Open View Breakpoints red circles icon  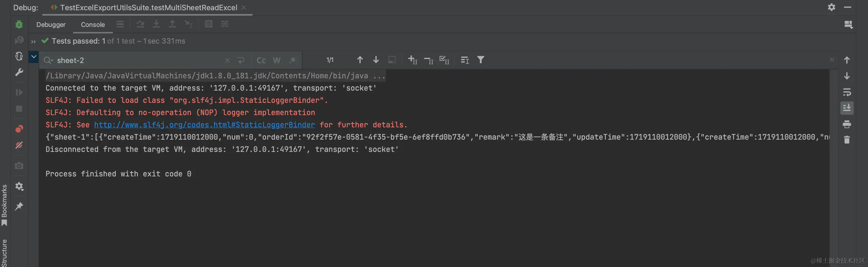click(x=19, y=129)
